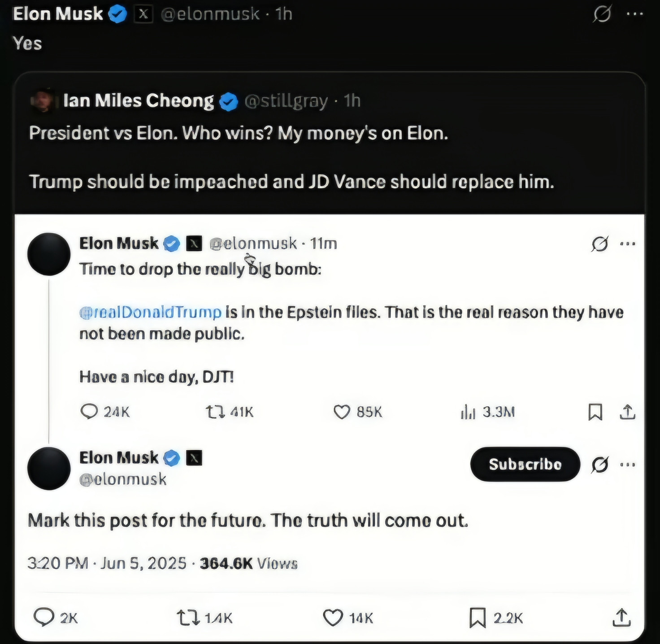660x644 pixels.
Task: Open more options on 11m-old post
Action: point(628,244)
